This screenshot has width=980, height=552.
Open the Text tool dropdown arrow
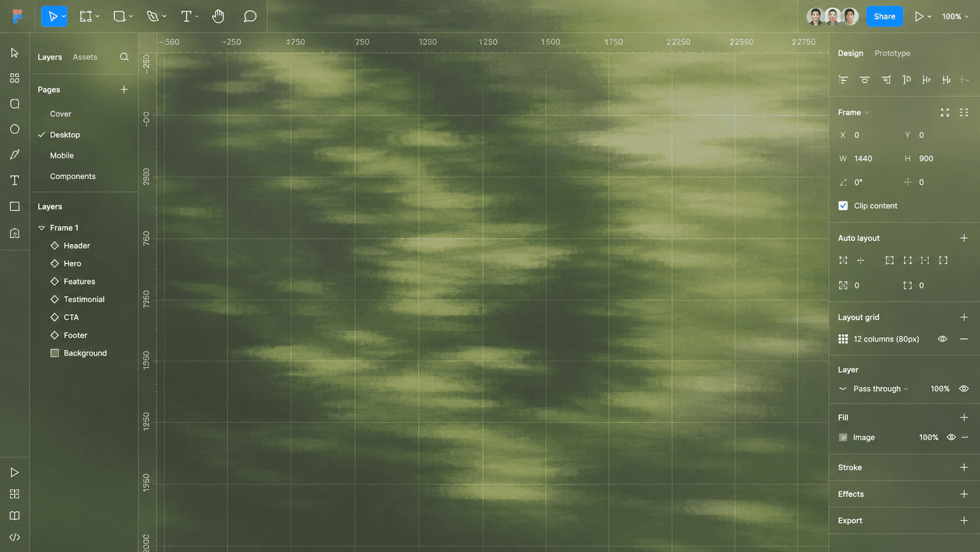196,16
